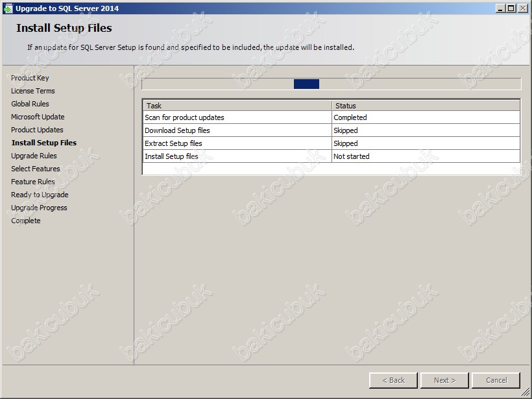Select the Product Updates step
The image size is (532, 399).
37,130
